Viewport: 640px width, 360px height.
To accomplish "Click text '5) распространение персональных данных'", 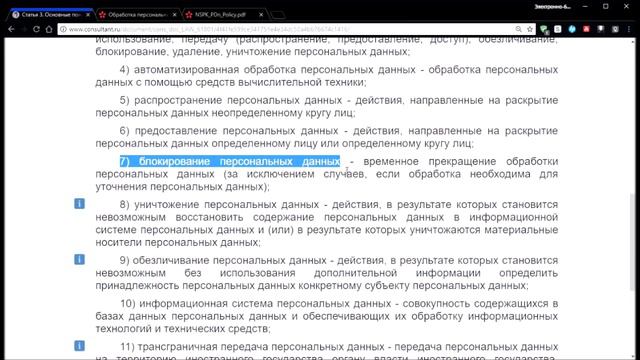I will pyautogui.click(x=231, y=100).
